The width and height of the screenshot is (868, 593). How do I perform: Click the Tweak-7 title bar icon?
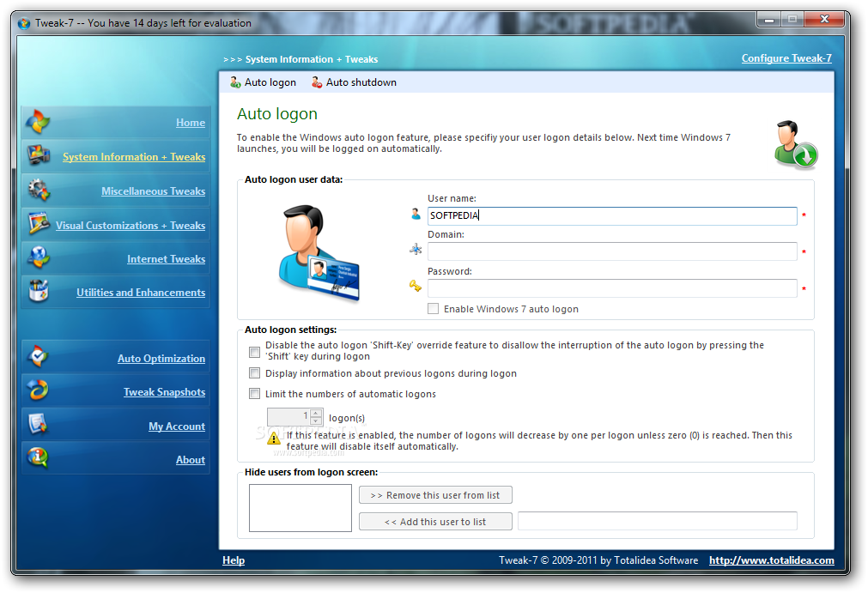pyautogui.click(x=24, y=23)
